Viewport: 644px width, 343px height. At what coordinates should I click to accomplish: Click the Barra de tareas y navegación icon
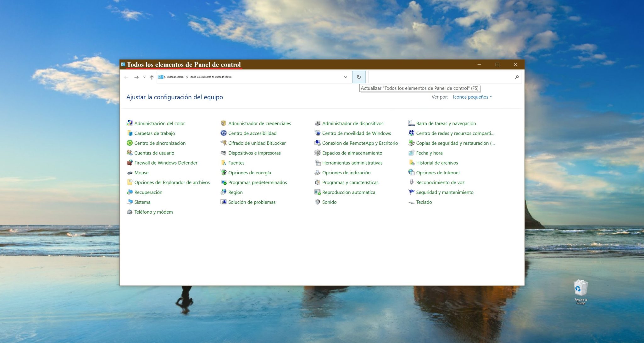411,123
